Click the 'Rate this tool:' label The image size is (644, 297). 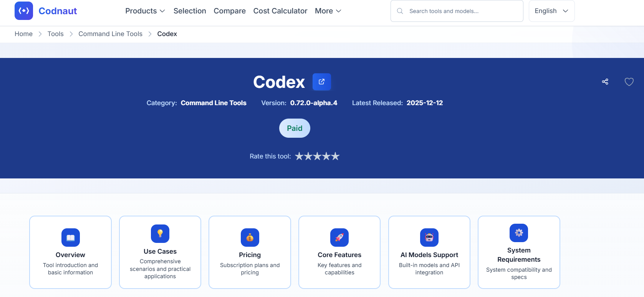tap(270, 156)
